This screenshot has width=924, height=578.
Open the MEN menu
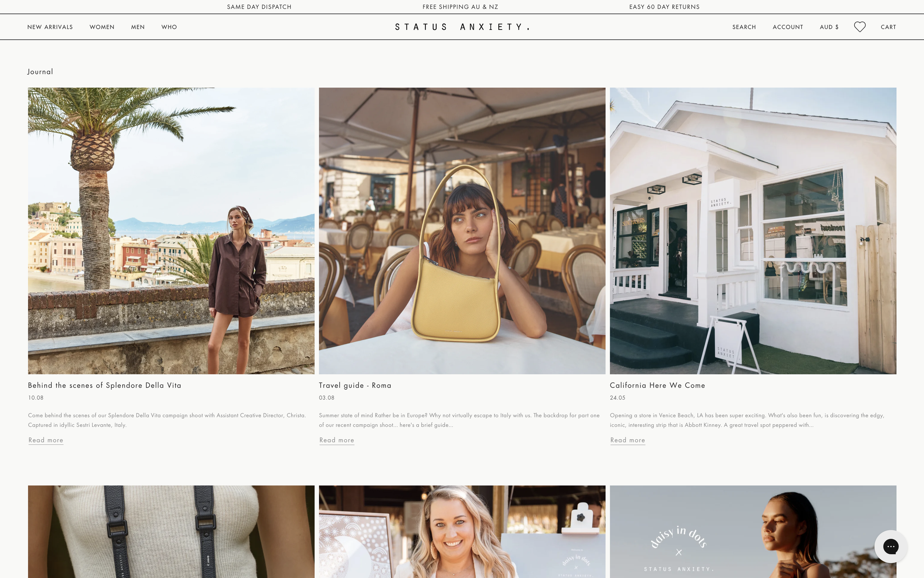pos(138,27)
